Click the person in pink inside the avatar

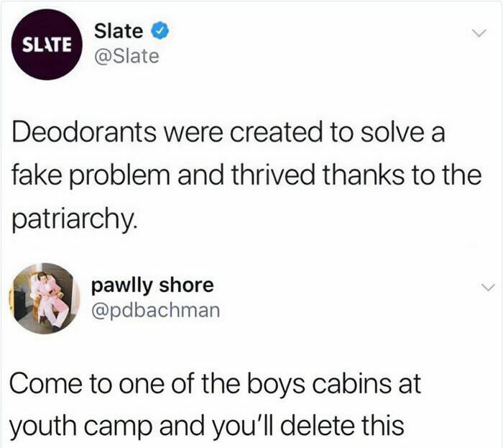[48, 299]
